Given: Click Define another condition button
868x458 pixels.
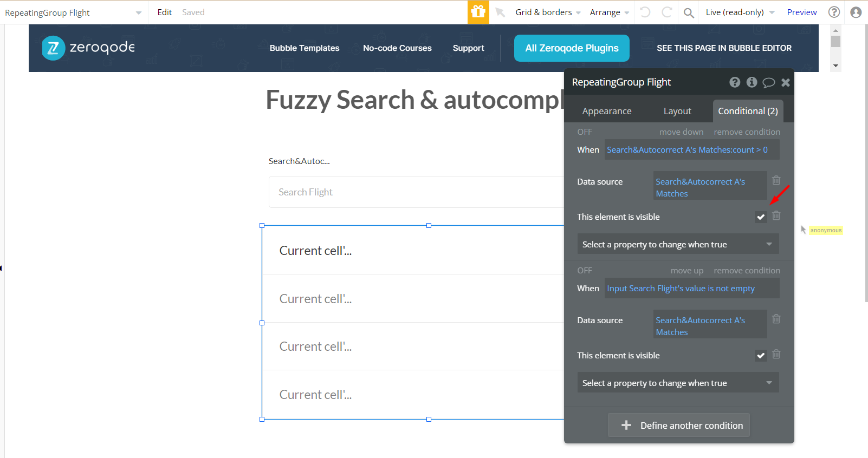Looking at the screenshot, I should pyautogui.click(x=679, y=426).
